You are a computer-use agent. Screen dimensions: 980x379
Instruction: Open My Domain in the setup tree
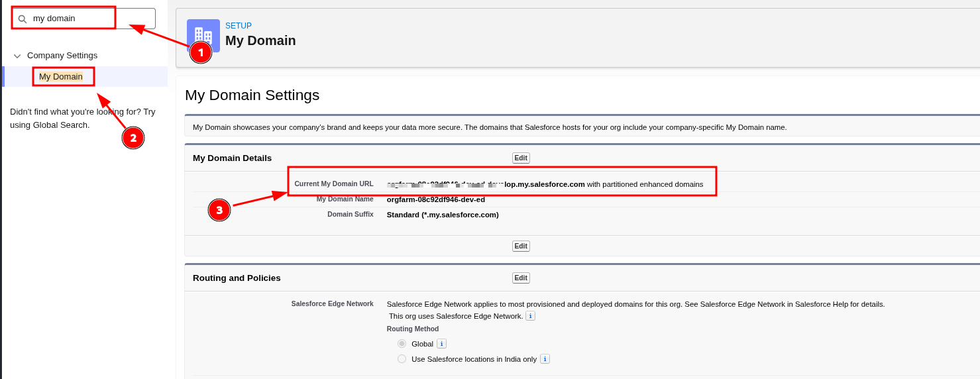(61, 77)
